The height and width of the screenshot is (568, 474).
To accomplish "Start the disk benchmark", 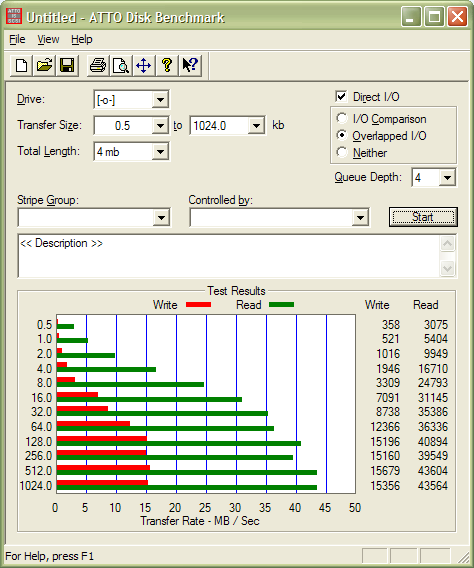I will click(423, 217).
